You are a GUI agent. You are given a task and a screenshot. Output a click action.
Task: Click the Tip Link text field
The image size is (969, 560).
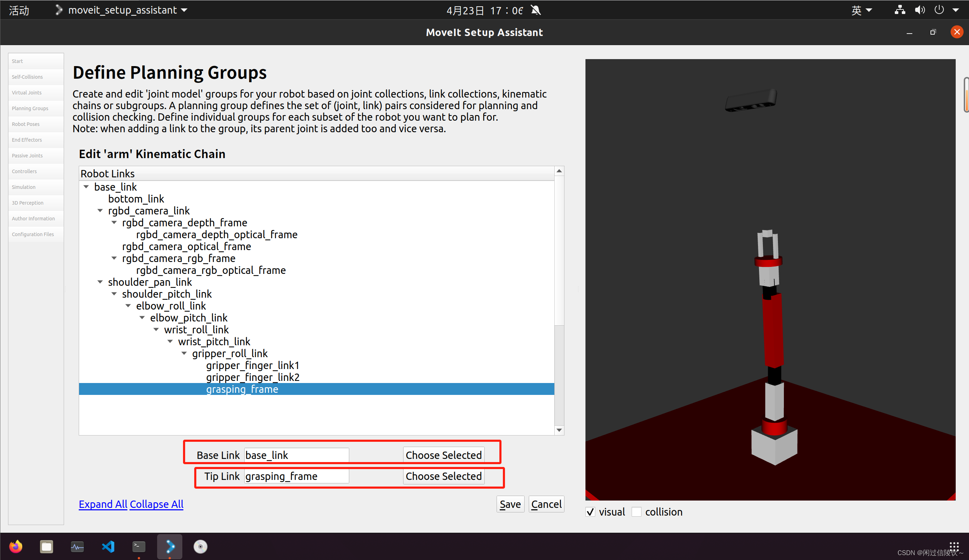[x=296, y=476]
